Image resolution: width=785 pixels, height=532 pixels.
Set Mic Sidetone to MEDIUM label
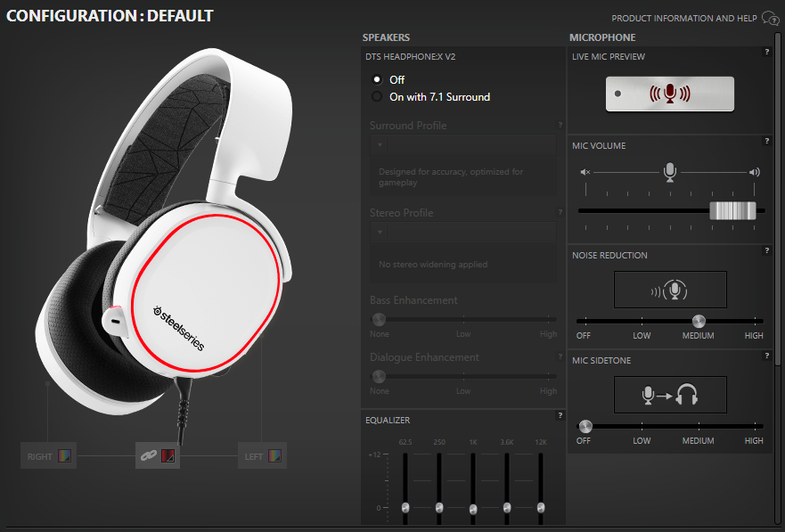[x=698, y=441]
